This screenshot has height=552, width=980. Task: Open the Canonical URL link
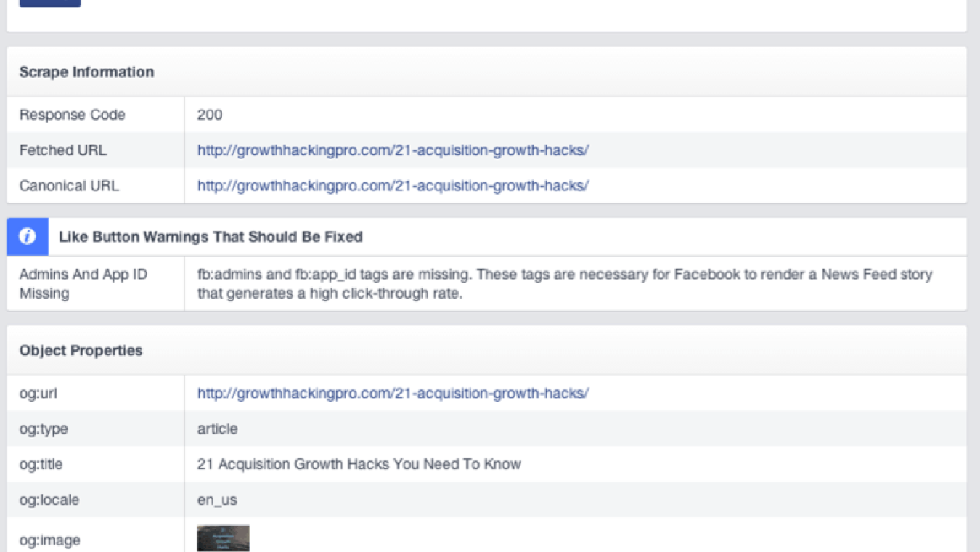coord(393,185)
